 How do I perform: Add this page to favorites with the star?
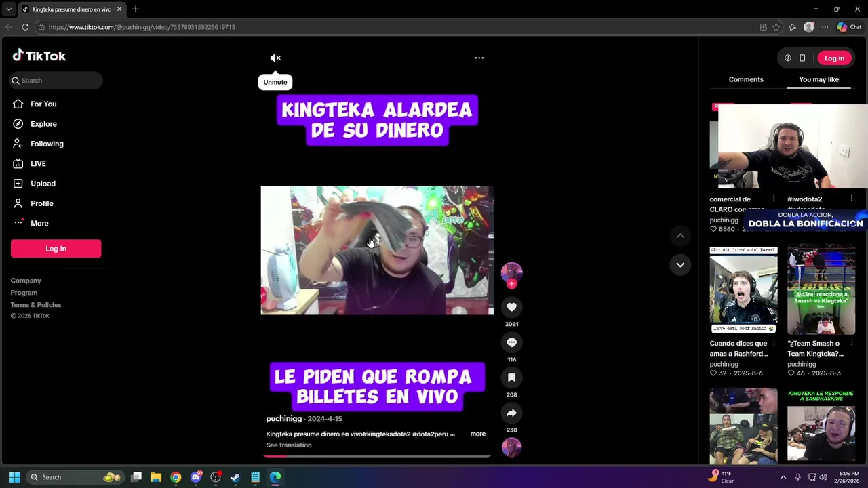(776, 27)
